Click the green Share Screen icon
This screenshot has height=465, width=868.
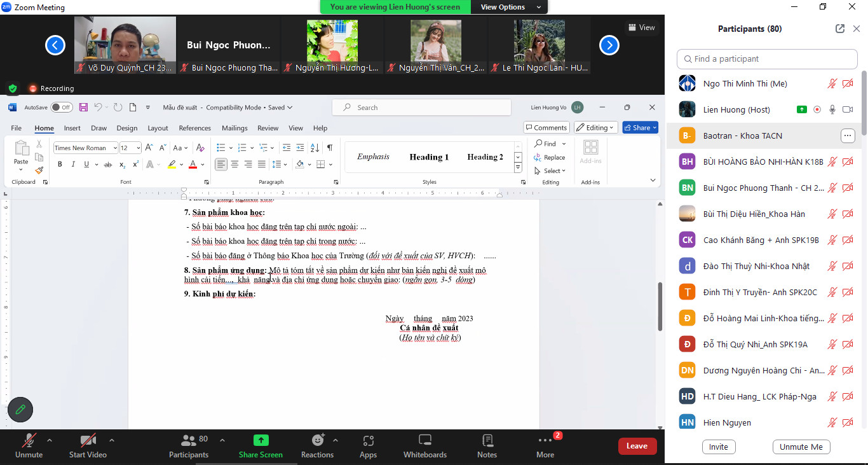coord(261,441)
